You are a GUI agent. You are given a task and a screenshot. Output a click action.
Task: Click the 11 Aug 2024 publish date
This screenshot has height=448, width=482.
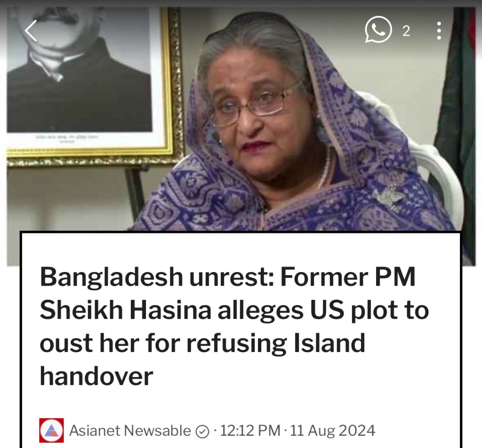pyautogui.click(x=333, y=430)
